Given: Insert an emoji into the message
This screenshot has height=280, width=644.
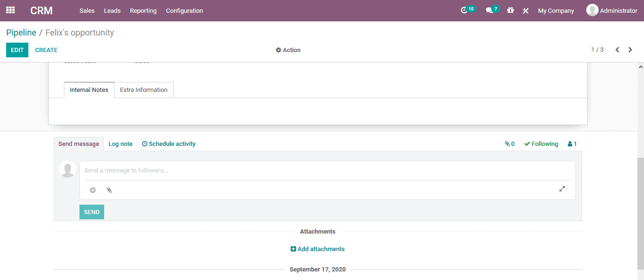Looking at the screenshot, I should click(x=93, y=190).
